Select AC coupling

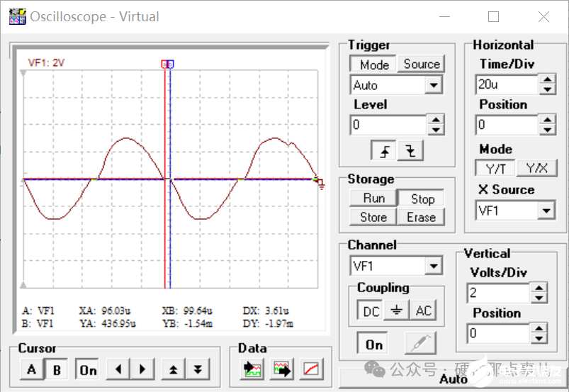(423, 310)
